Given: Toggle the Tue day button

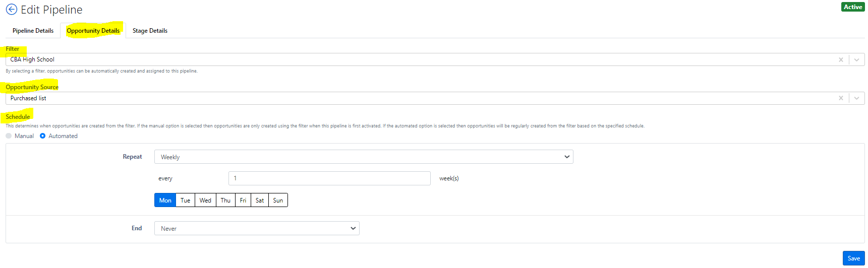Looking at the screenshot, I should coord(186,200).
